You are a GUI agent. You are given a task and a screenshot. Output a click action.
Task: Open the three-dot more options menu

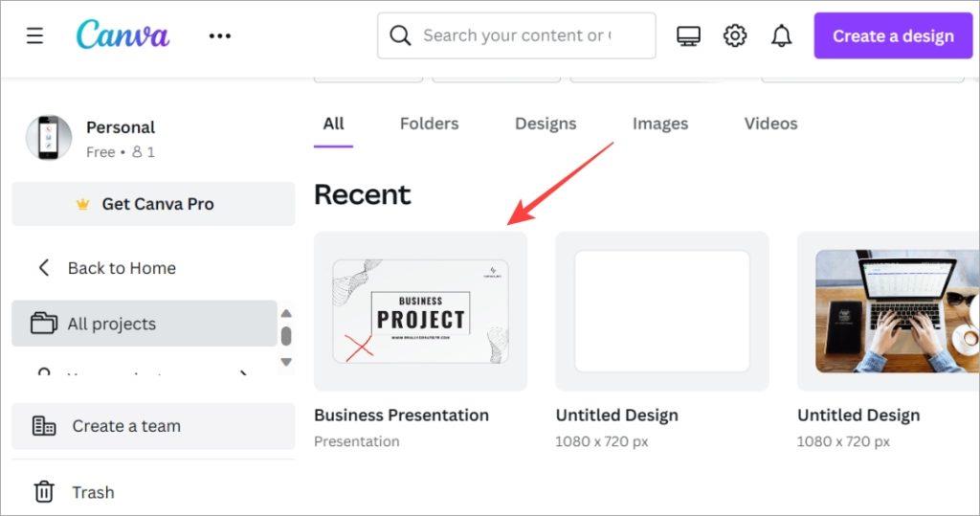point(220,36)
